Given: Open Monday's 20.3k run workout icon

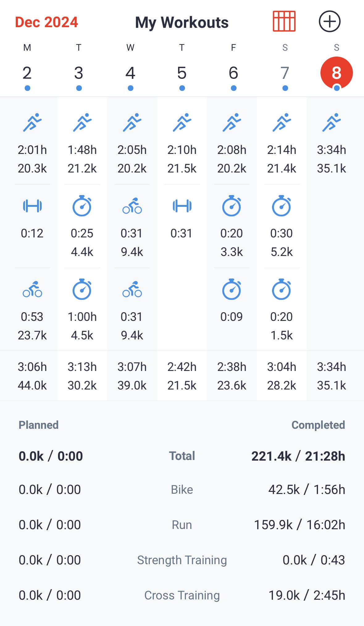Looking at the screenshot, I should (32, 123).
